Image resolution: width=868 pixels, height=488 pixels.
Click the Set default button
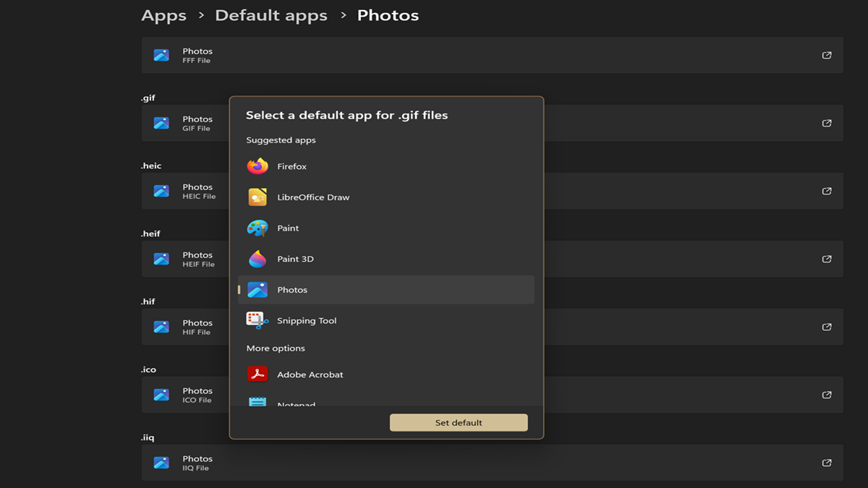click(x=459, y=423)
